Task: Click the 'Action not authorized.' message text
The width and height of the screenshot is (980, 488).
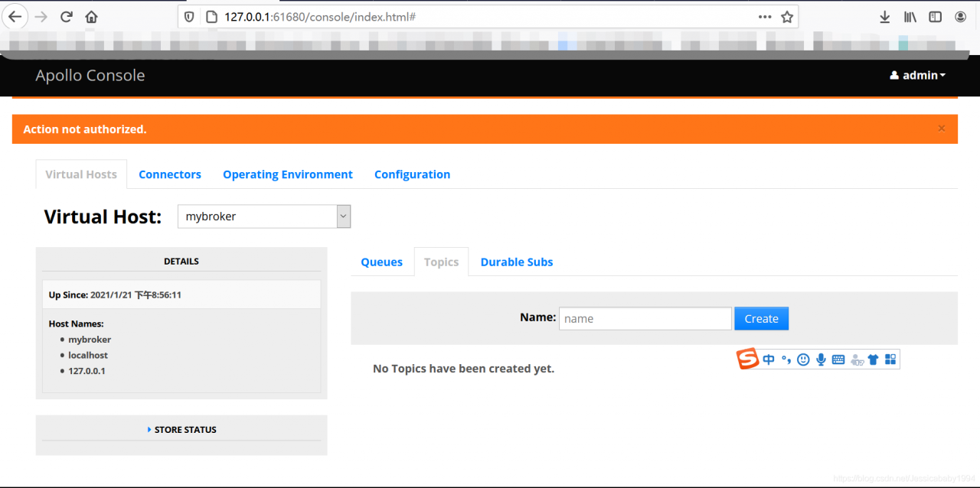Action: (x=85, y=129)
